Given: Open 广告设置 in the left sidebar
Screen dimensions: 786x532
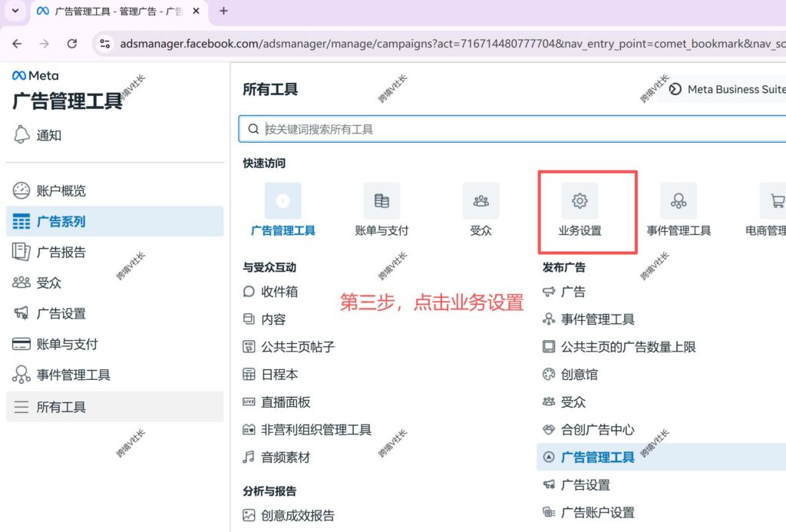Looking at the screenshot, I should click(x=115, y=313).
